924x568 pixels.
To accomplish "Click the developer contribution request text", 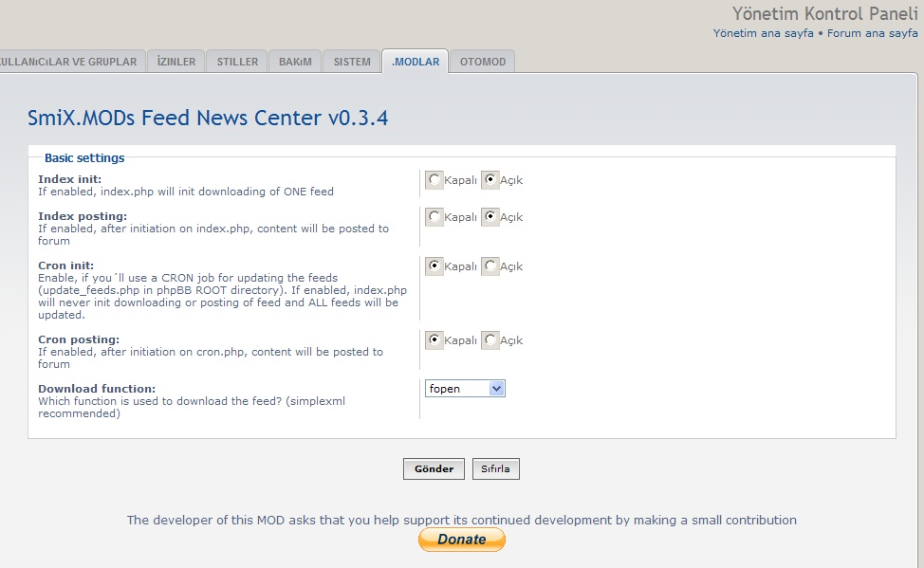I will click(x=461, y=520).
